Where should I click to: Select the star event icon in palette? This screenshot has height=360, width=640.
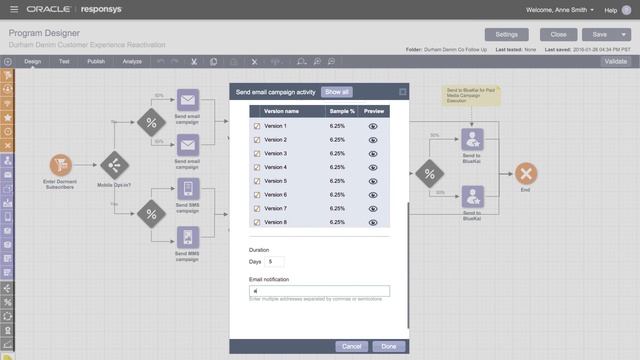7,118
